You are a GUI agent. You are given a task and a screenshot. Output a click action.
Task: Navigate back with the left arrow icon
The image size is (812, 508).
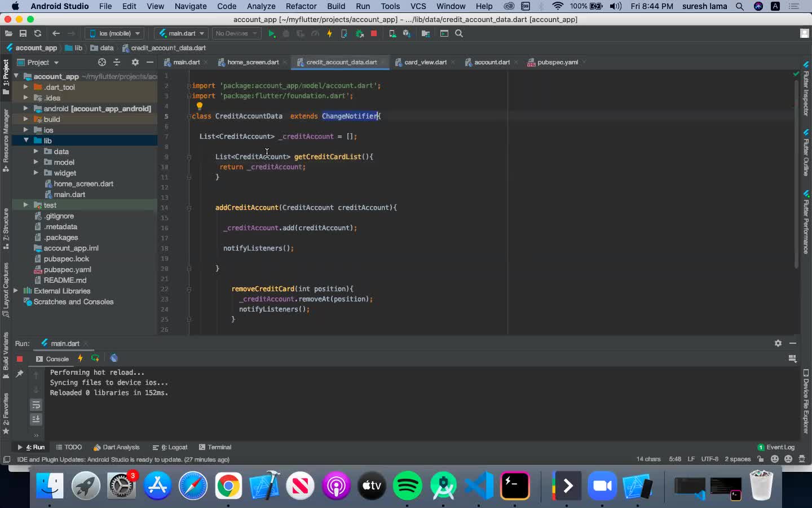(56, 33)
